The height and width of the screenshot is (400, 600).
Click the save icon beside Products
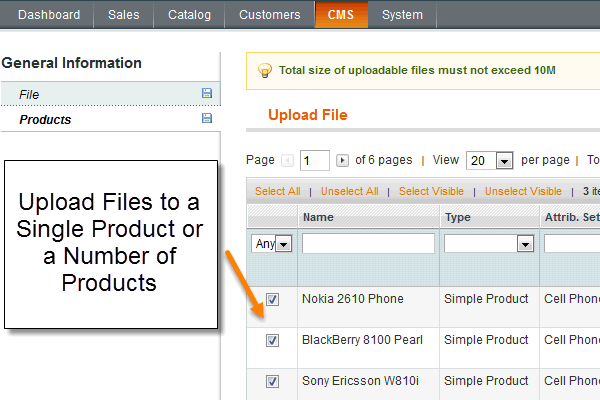pos(207,119)
